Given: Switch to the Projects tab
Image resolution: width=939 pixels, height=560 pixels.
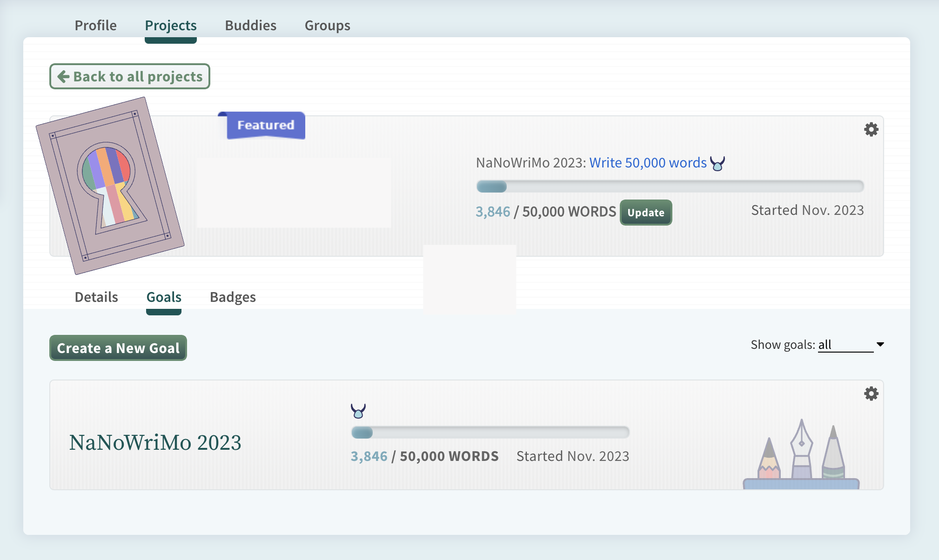Looking at the screenshot, I should (x=171, y=26).
